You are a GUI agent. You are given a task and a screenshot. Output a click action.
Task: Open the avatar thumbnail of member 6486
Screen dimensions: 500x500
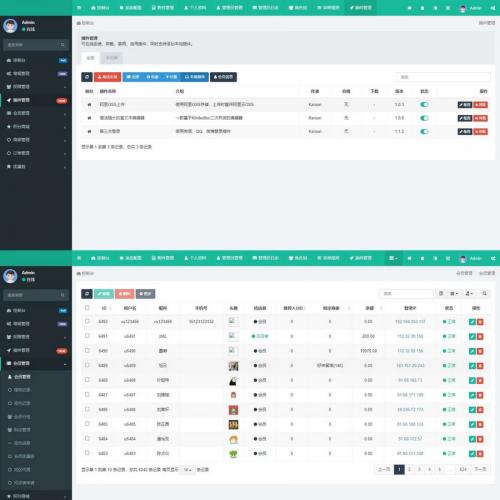pyautogui.click(x=233, y=410)
